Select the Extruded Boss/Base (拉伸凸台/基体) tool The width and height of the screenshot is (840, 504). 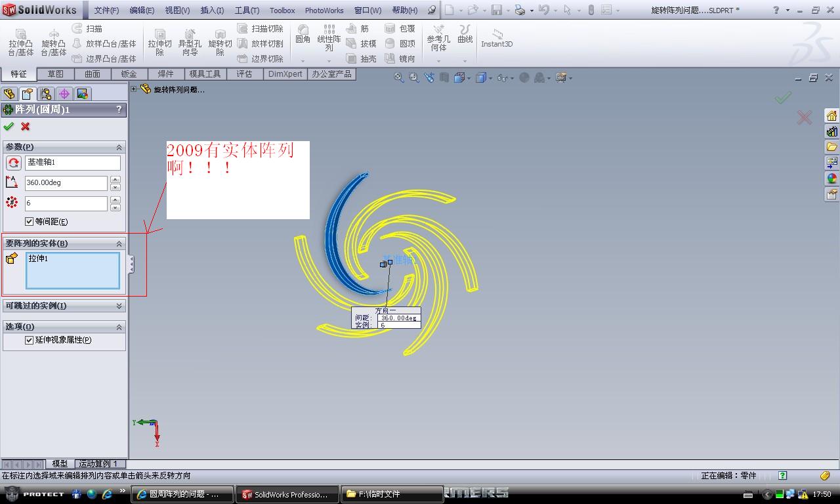(21, 43)
